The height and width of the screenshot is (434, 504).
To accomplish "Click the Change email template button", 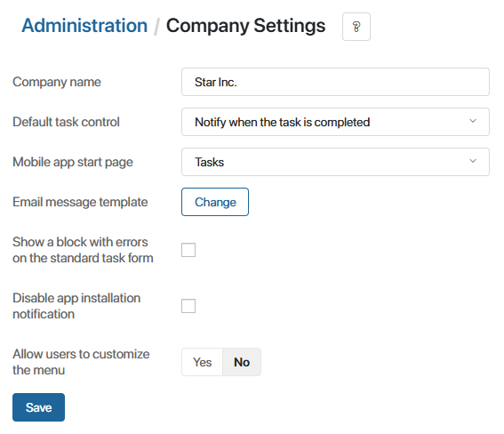I will 215,202.
